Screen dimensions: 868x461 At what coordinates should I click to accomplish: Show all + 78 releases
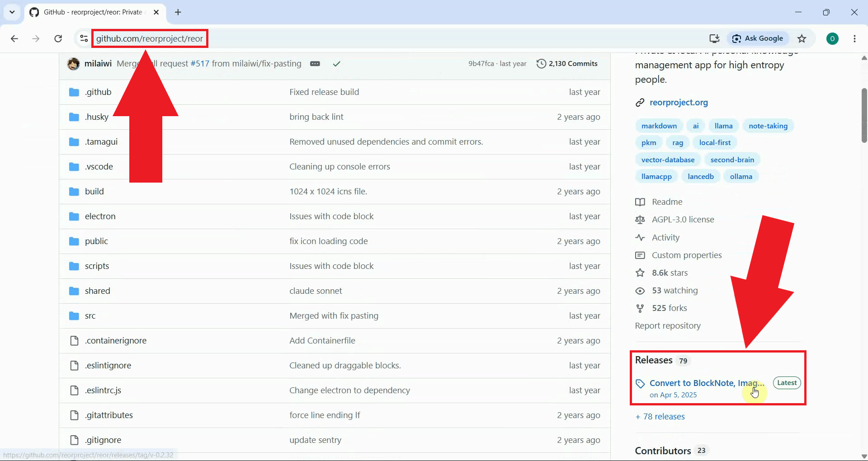660,417
